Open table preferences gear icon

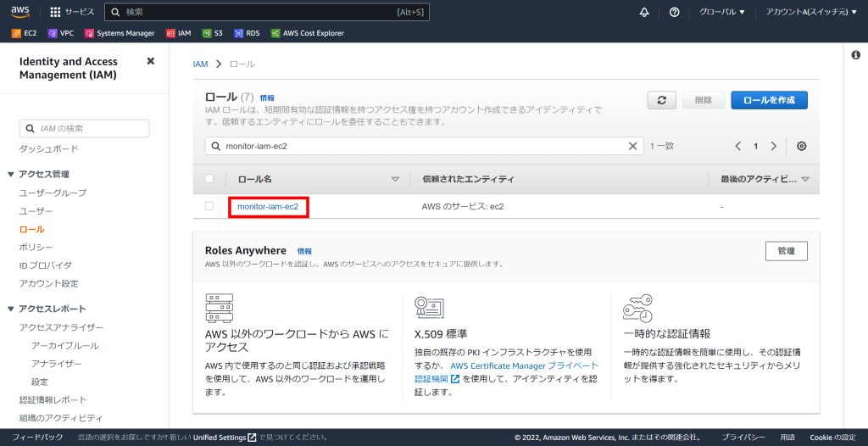click(802, 147)
